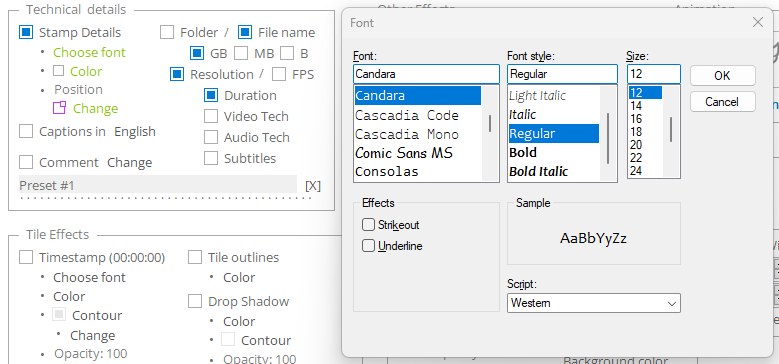Choose size 18 from the list
The width and height of the screenshot is (779, 364).
(636, 132)
